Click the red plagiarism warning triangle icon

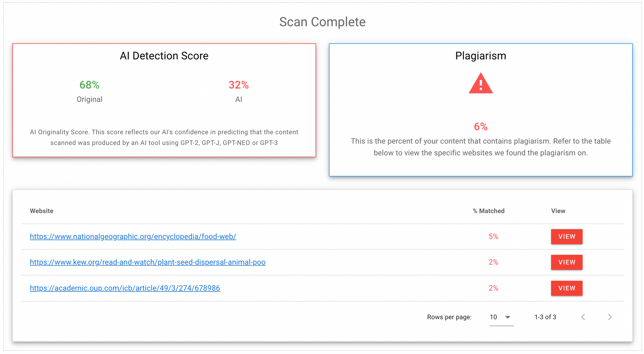click(480, 84)
